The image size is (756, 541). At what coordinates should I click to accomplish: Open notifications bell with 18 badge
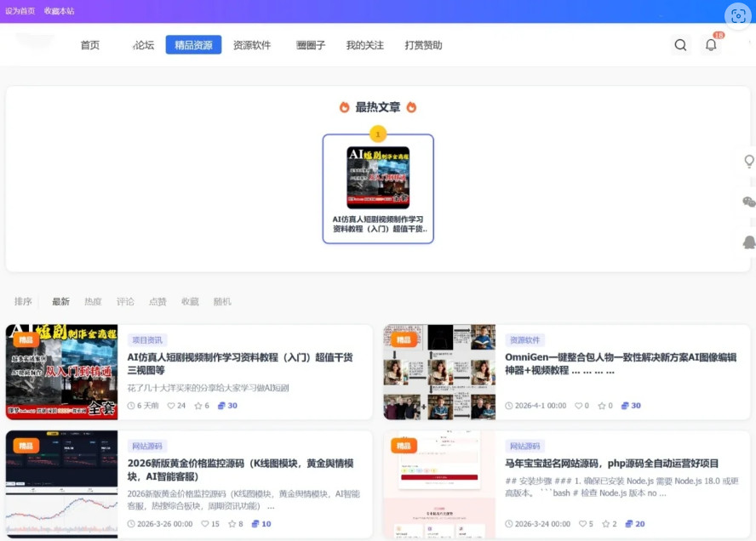pyautogui.click(x=711, y=44)
